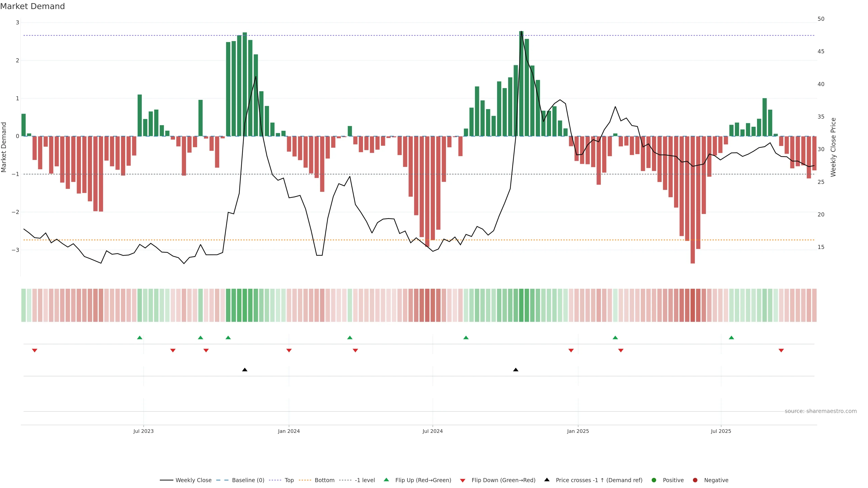The height and width of the screenshot is (488, 868).
Task: Click the Market Demand chart title
Action: point(32,6)
